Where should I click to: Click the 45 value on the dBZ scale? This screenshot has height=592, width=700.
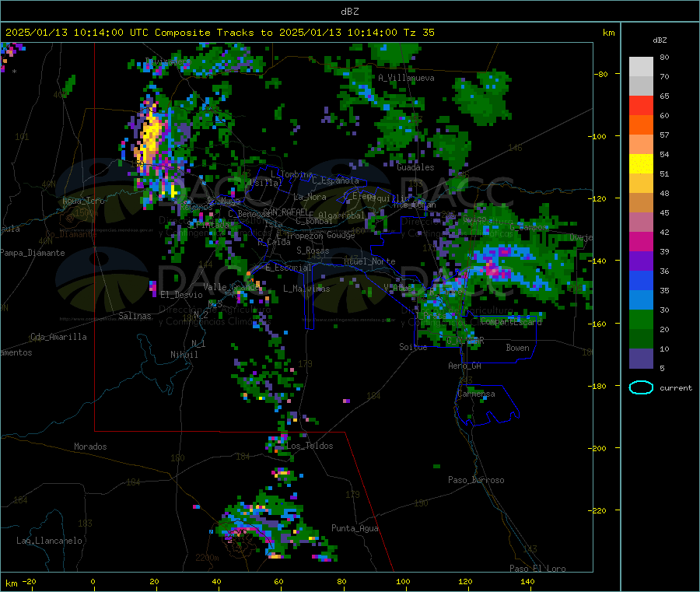pos(664,213)
